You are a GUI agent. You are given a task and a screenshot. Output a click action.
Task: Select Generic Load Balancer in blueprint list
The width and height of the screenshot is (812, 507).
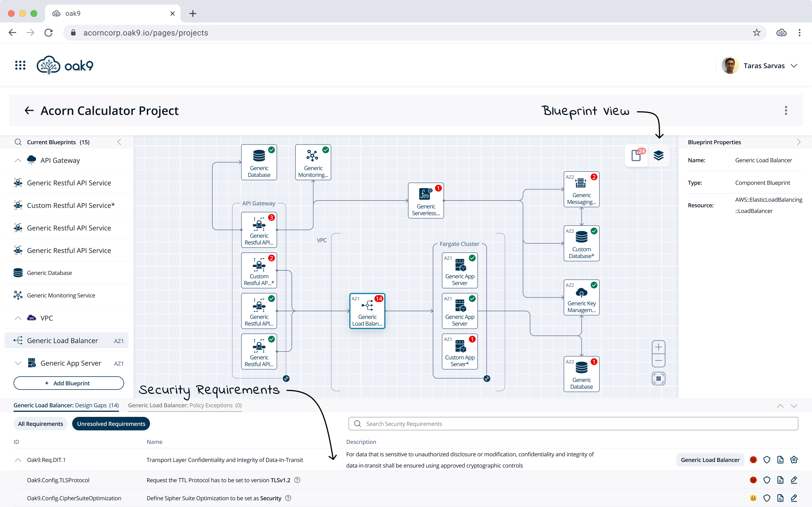click(x=62, y=341)
